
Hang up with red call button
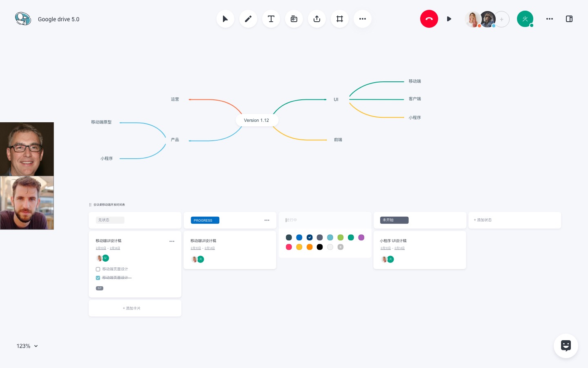(429, 19)
